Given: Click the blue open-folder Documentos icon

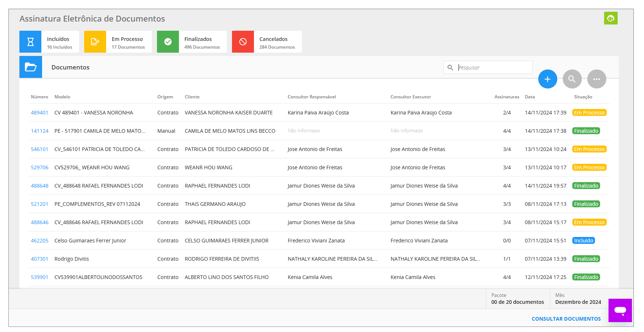Looking at the screenshot, I should click(x=31, y=67).
